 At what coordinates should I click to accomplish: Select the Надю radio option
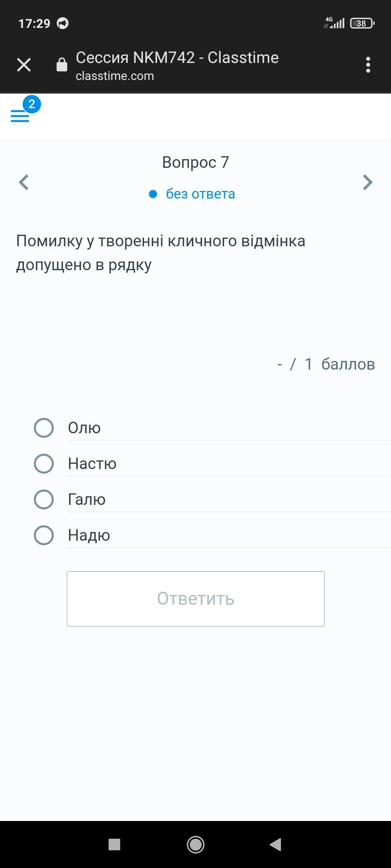tap(44, 535)
